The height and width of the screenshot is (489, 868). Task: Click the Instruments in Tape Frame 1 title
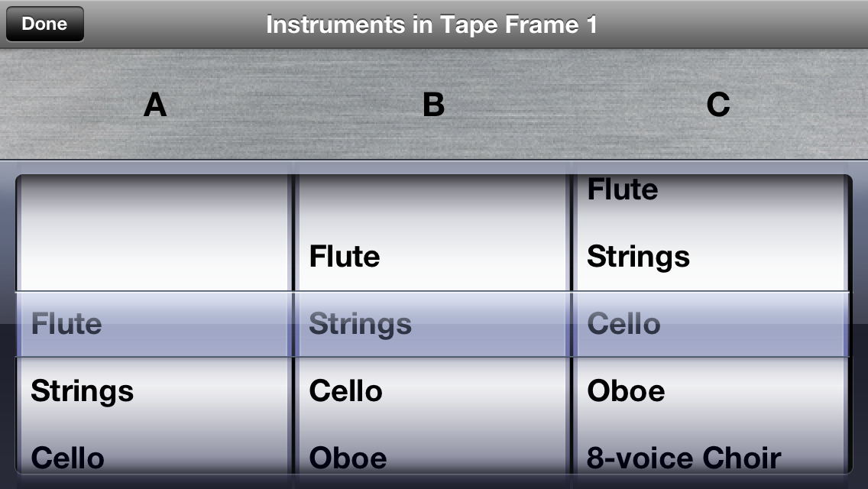click(432, 25)
